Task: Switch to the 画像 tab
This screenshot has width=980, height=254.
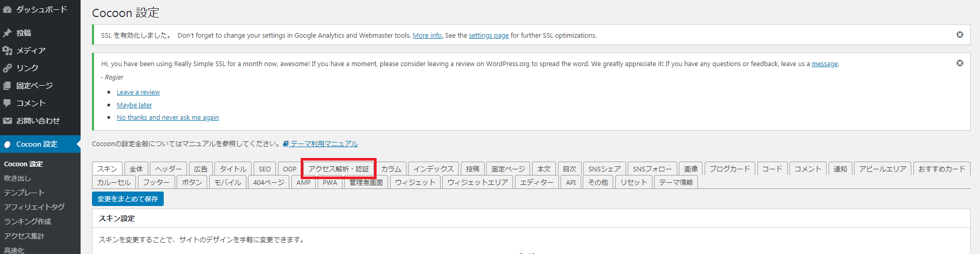Action: tap(691, 169)
